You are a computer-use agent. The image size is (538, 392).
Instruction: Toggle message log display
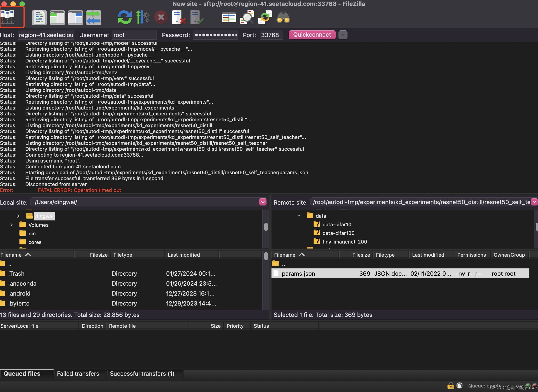tap(39, 17)
